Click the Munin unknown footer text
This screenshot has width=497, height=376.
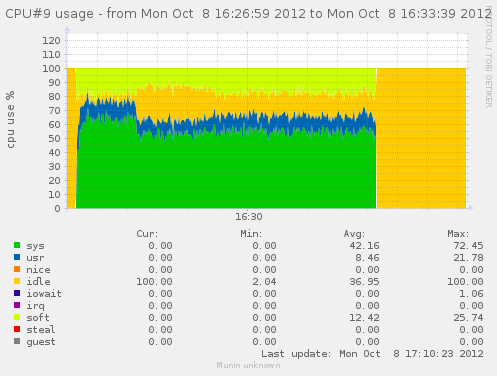coord(248,365)
